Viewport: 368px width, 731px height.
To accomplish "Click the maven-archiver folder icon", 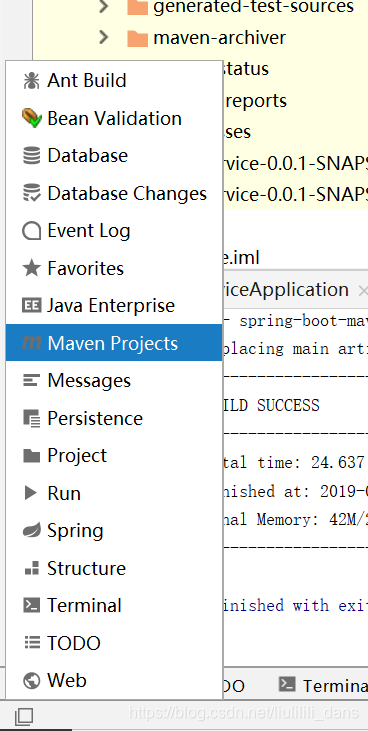I will pyautogui.click(x=138, y=38).
